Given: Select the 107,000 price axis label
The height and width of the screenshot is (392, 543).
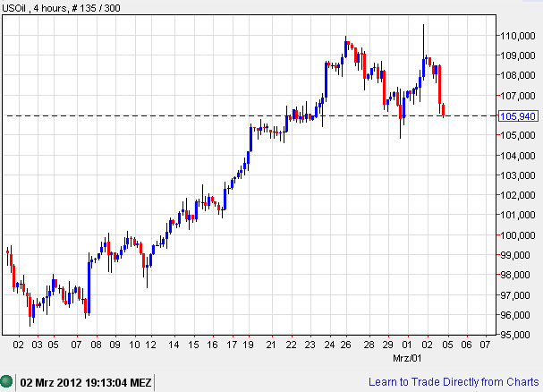Looking at the screenshot, I should (x=518, y=95).
